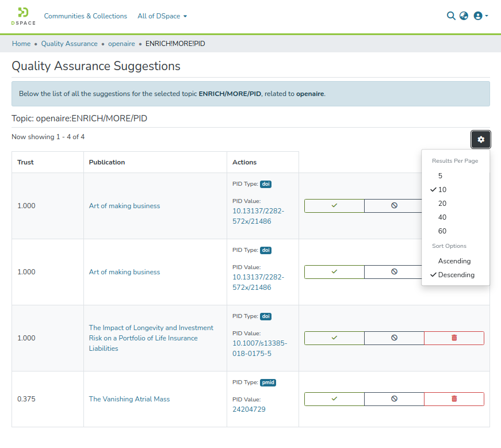The height and width of the screenshot is (448, 501).
Task: Open Communities & Collections menu item
Action: click(86, 16)
